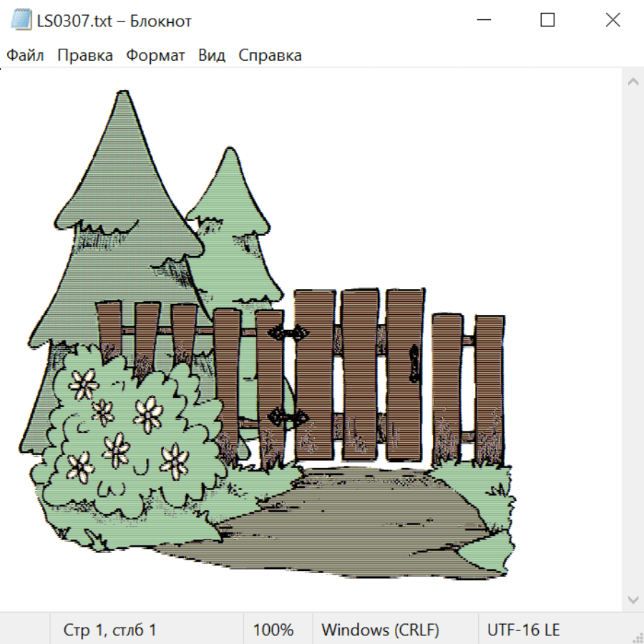This screenshot has height=644, width=644.
Task: Click the scrollbar down arrow
Action: tap(633, 599)
